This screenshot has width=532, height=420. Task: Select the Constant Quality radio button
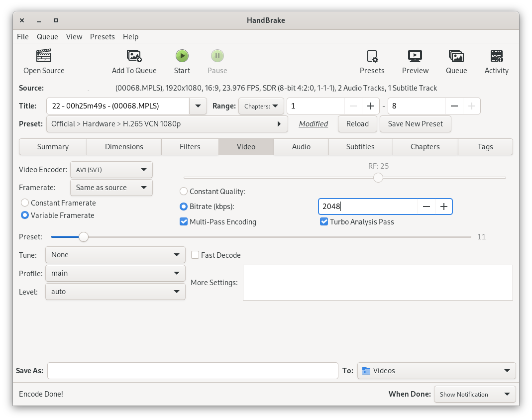(184, 192)
